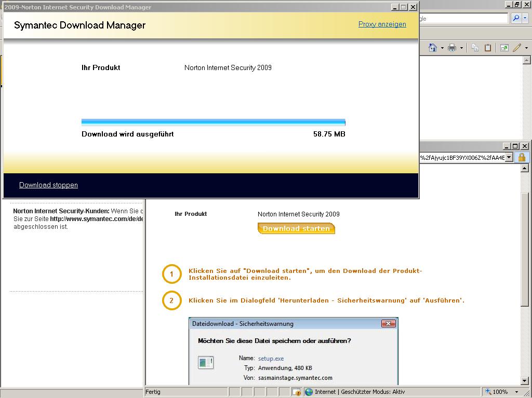Minimize the inner popup browser window

click(507, 146)
